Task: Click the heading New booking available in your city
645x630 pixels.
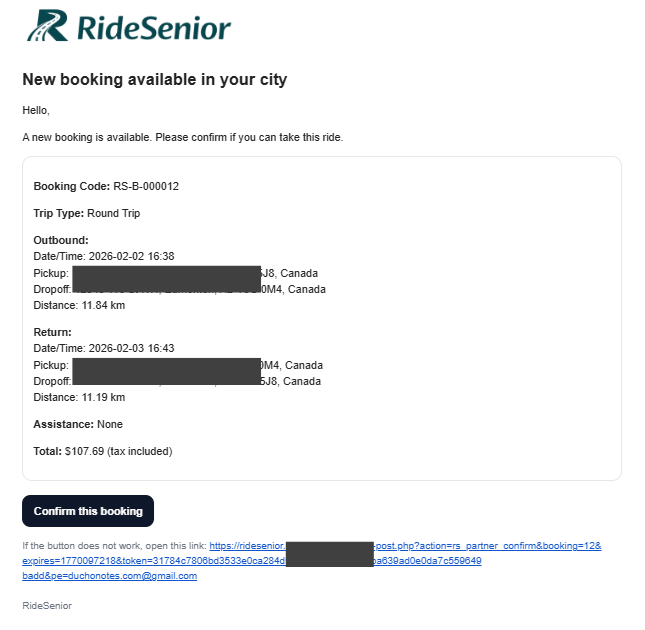Action: (155, 79)
